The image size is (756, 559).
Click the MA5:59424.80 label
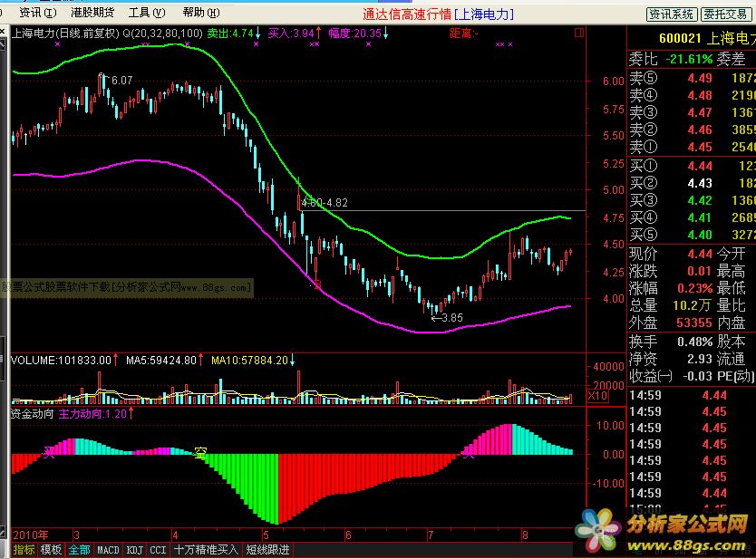pos(161,361)
